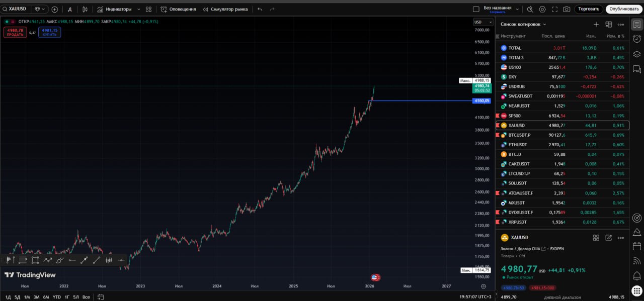644x301 pixels.
Task: Open Оповещения alerts from the toolbar
Action: point(178,9)
